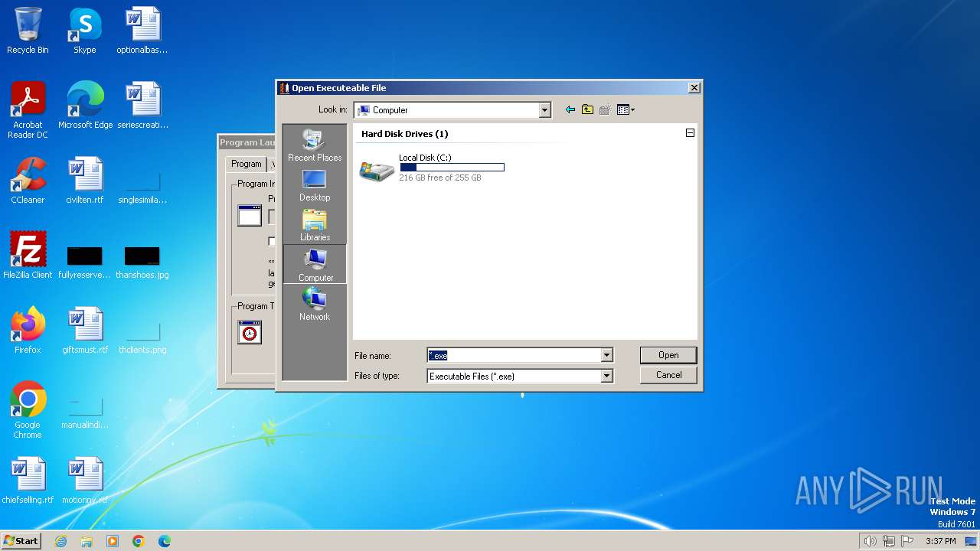The image size is (980, 551).
Task: Expand the Look in dropdown
Action: 544,110
